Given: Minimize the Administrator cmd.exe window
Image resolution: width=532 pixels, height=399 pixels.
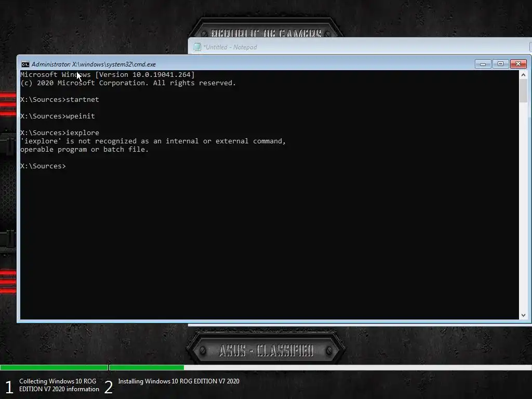Looking at the screenshot, I should coord(483,64).
